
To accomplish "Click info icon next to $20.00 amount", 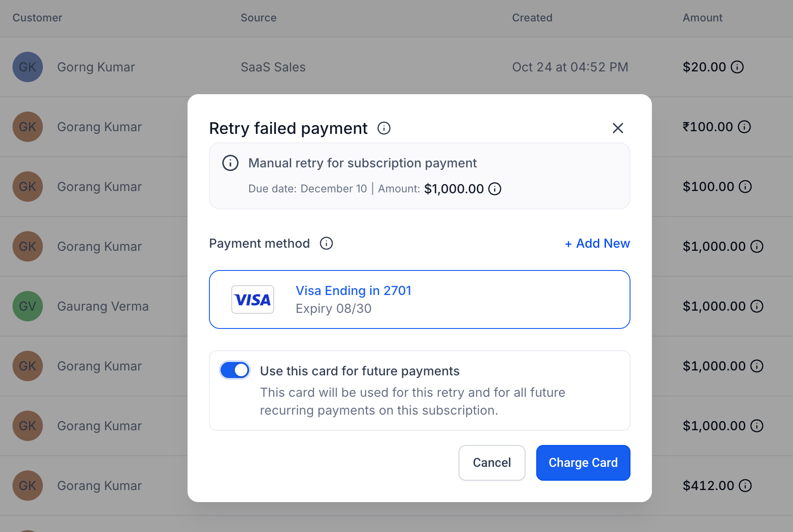I will (737, 67).
